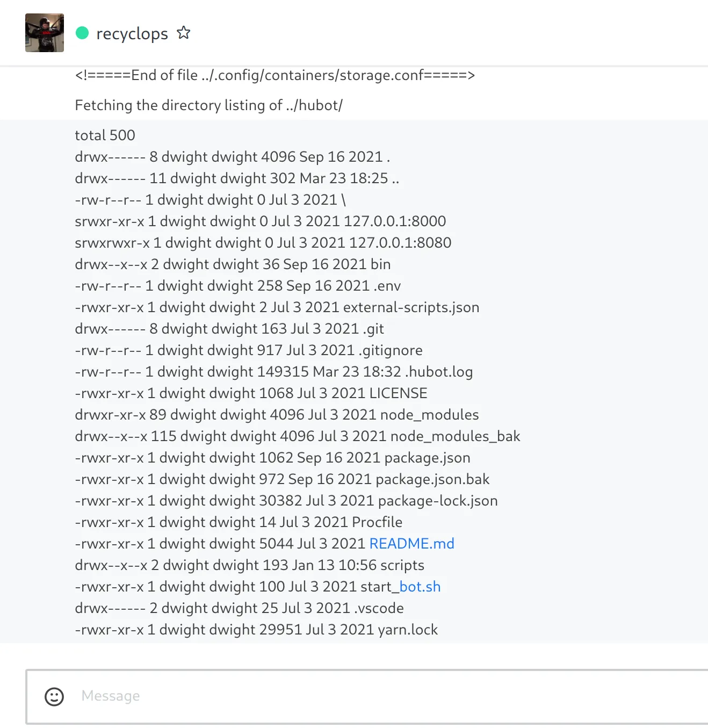Screen dimensions: 708x728
Task: Click the Procfile listing line
Action: pyautogui.click(x=239, y=522)
